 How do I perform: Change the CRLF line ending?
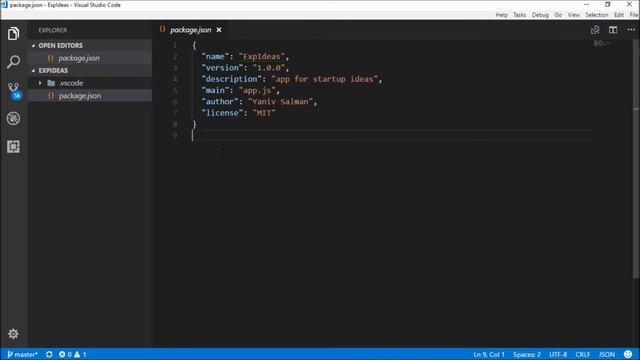point(582,354)
